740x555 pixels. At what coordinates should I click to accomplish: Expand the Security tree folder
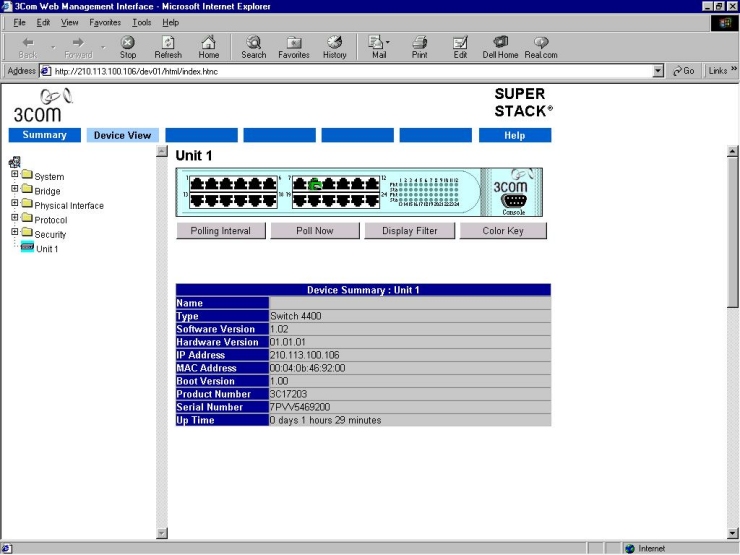coord(15,234)
